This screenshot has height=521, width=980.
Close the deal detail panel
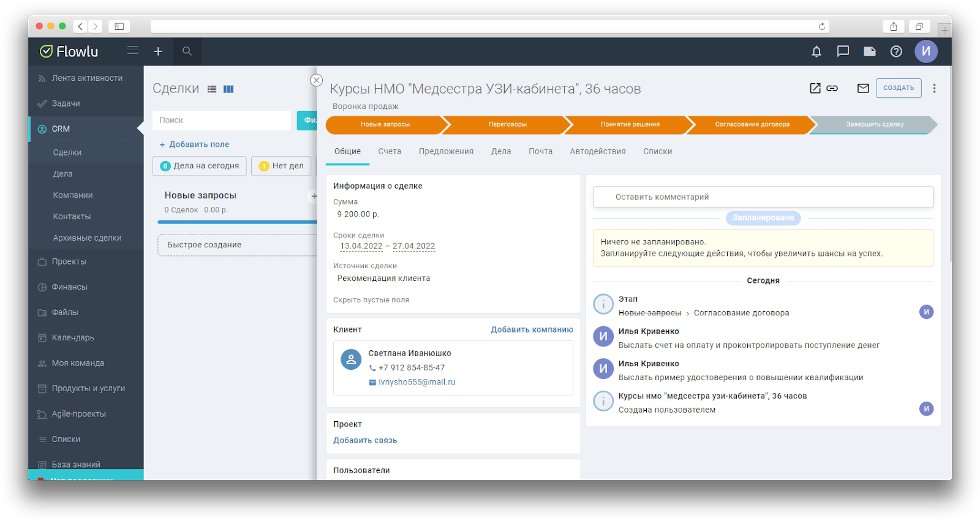tap(316, 80)
